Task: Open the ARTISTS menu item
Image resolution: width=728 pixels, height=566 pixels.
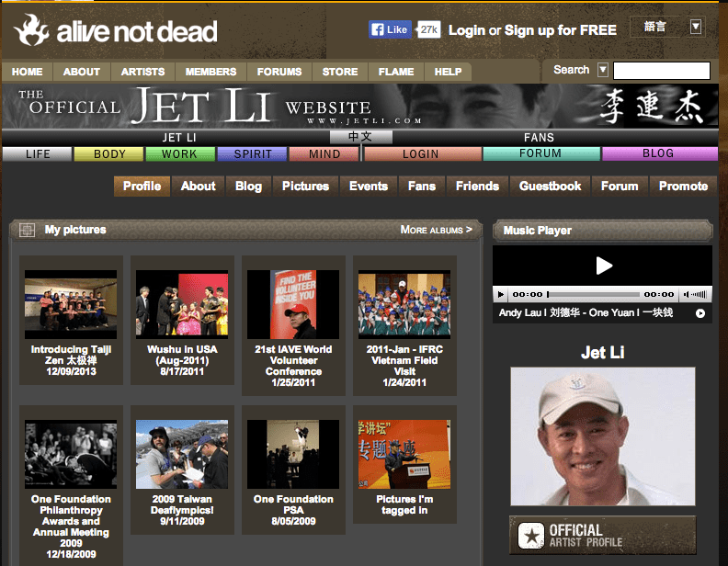Action: (143, 72)
